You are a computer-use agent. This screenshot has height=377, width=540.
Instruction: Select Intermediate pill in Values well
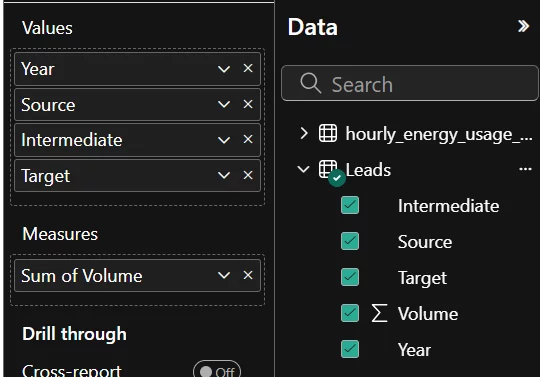pos(137,140)
